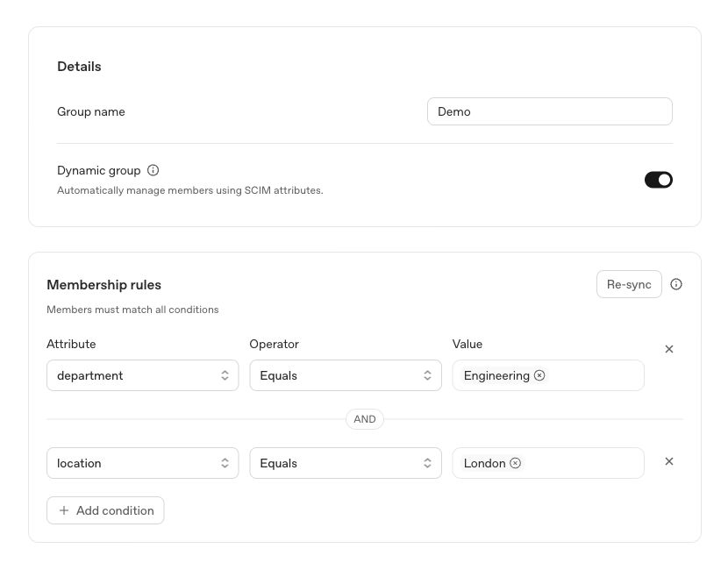The height and width of the screenshot is (570, 728).
Task: Click the Membership rules heading
Action: pos(104,285)
